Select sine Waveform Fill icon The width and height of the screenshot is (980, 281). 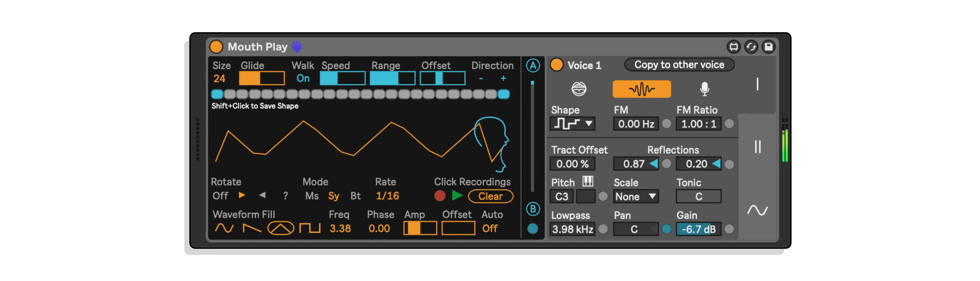pos(224,228)
